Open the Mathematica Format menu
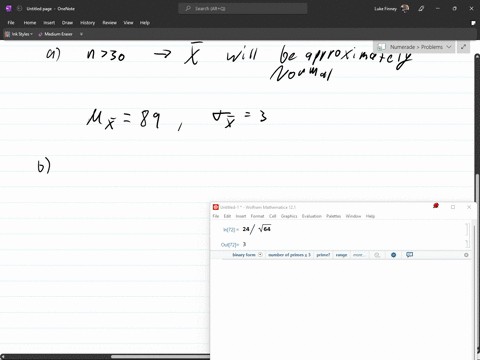This screenshot has height=360, width=480. [x=257, y=216]
